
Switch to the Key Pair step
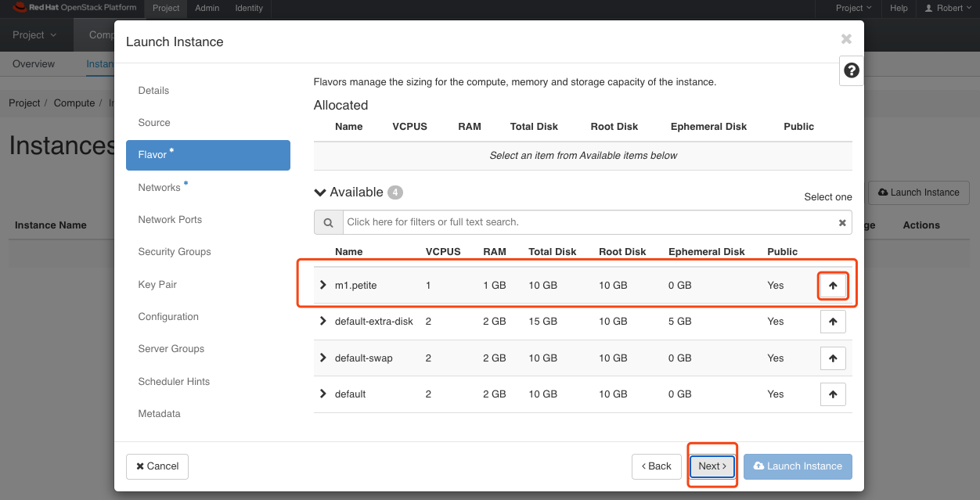tap(157, 285)
